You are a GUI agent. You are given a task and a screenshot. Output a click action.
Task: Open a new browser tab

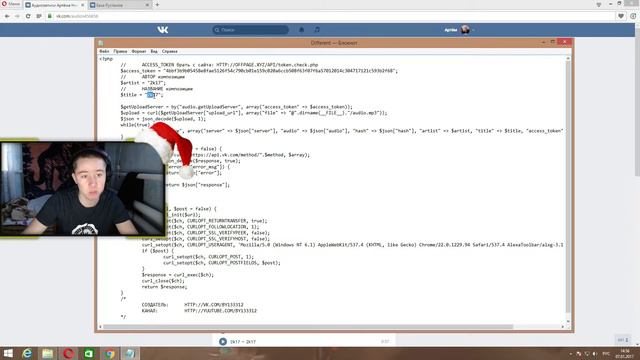pyautogui.click(x=157, y=5)
